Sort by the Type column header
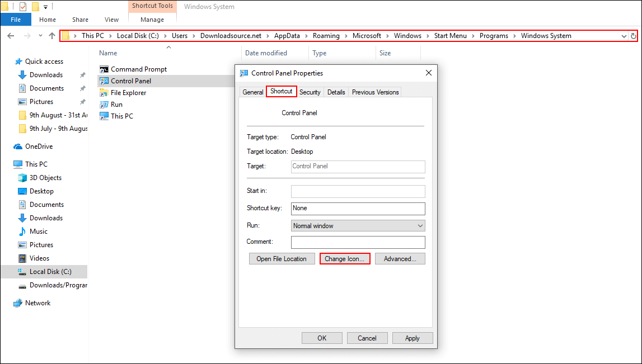The width and height of the screenshot is (642, 364). 320,53
